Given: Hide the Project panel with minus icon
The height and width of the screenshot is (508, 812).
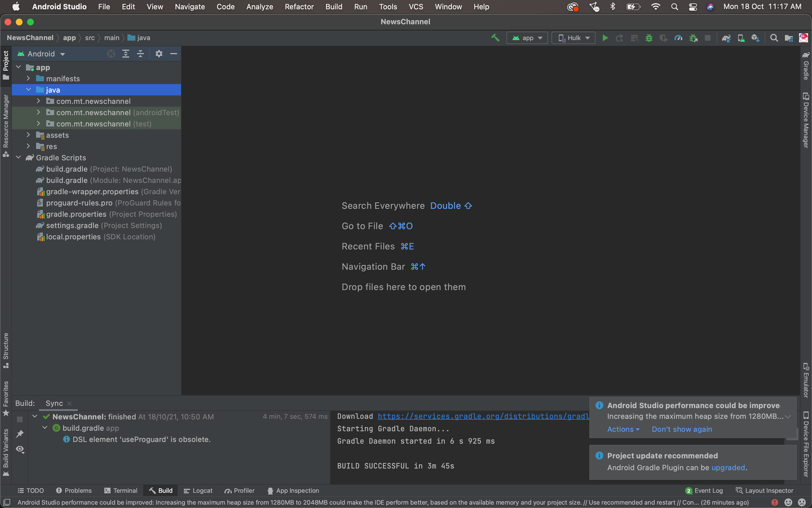Looking at the screenshot, I should [x=174, y=54].
